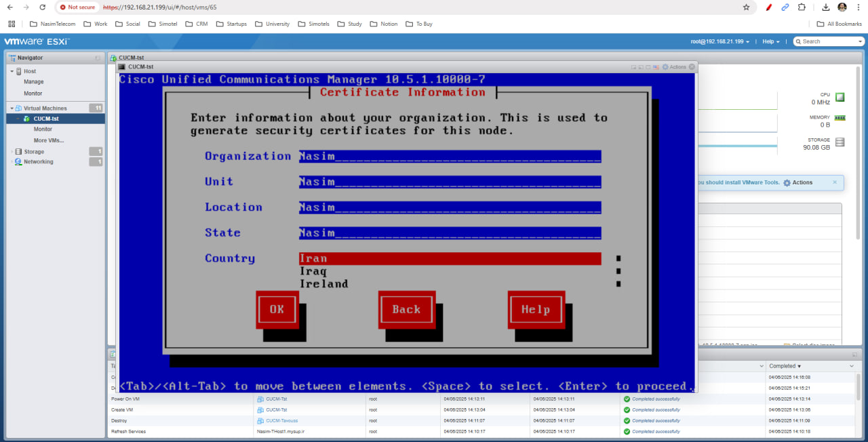This screenshot has height=442, width=868.
Task: Click OK in Certificate Information dialog
Action: pyautogui.click(x=277, y=310)
